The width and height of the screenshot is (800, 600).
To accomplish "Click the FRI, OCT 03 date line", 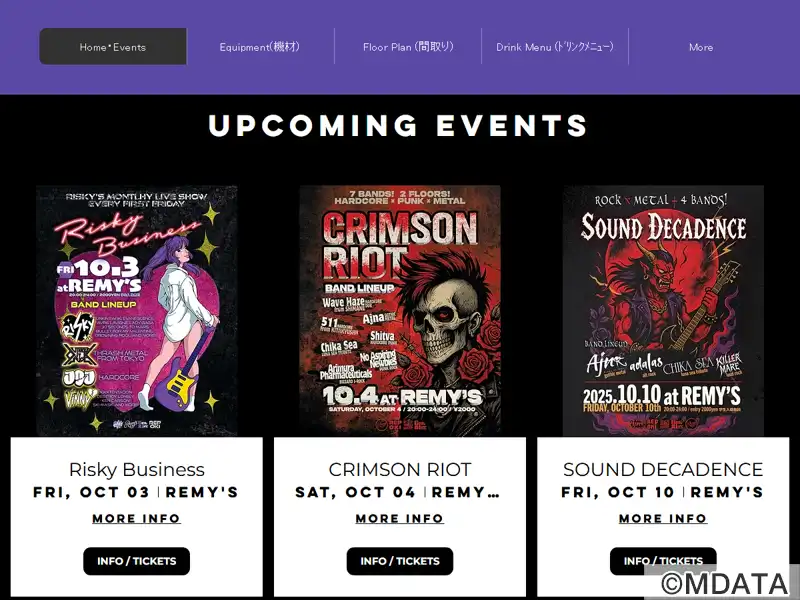I will (x=91, y=492).
